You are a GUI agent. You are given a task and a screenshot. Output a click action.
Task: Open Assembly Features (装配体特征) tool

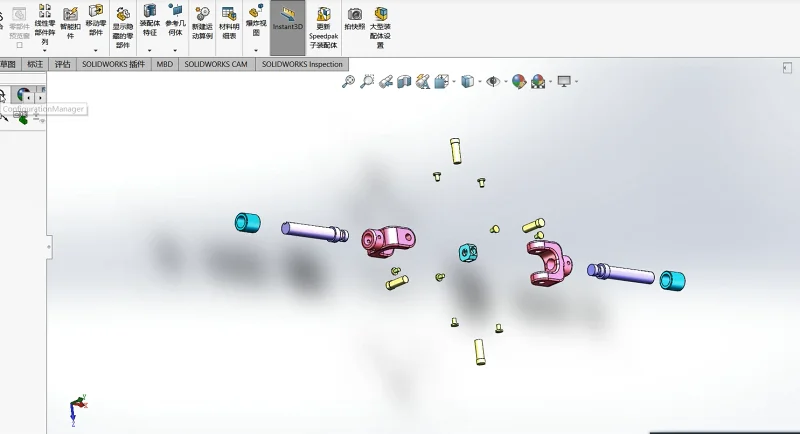pos(149,20)
